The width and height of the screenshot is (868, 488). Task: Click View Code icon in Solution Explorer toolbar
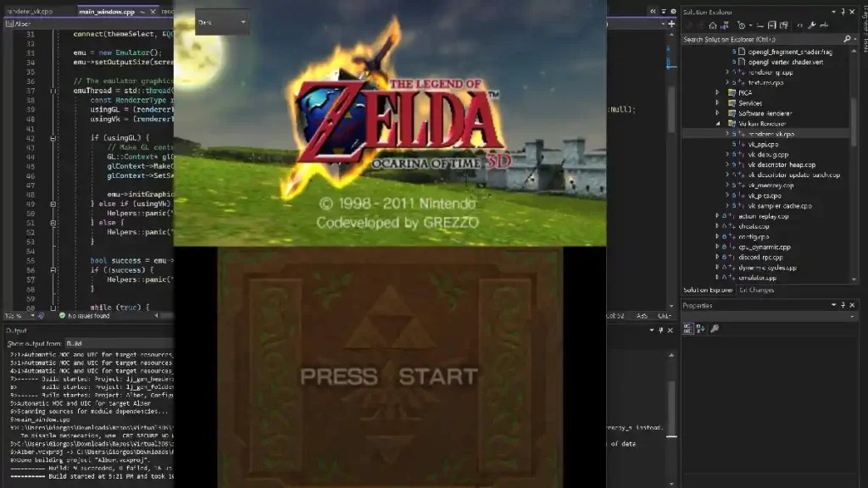coord(800,25)
